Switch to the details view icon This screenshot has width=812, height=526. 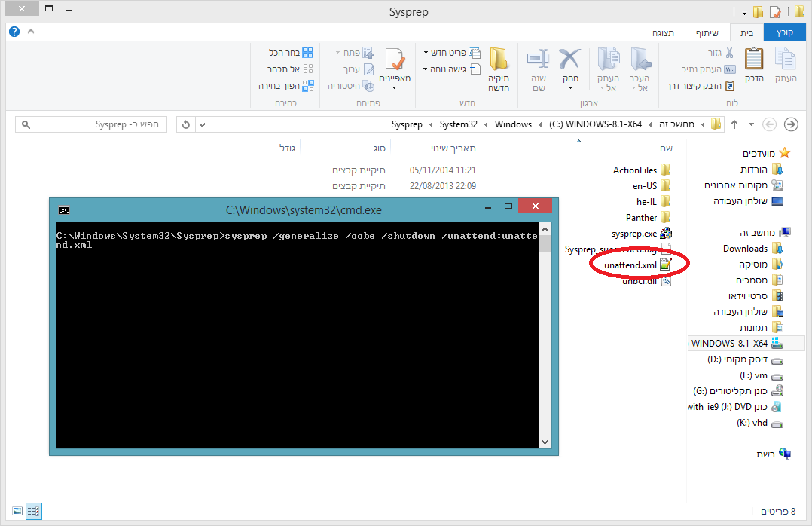[34, 512]
